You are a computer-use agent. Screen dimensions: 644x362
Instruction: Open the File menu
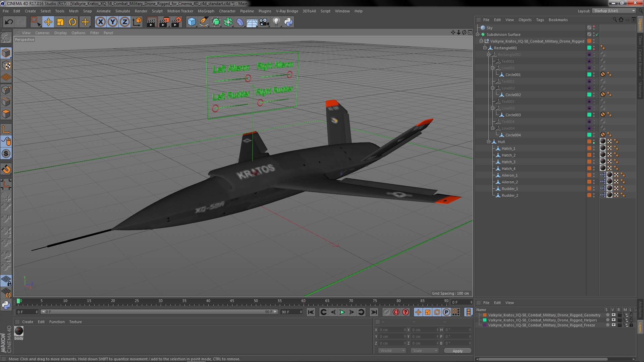[6, 11]
